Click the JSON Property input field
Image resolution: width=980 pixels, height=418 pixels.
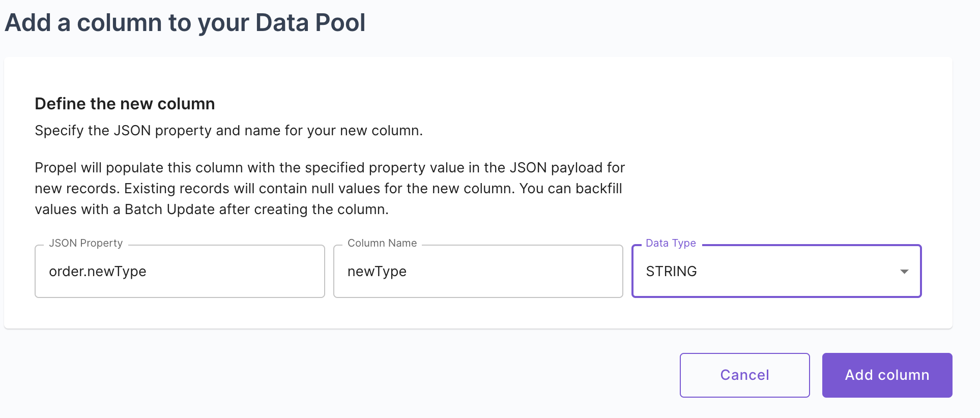(179, 271)
